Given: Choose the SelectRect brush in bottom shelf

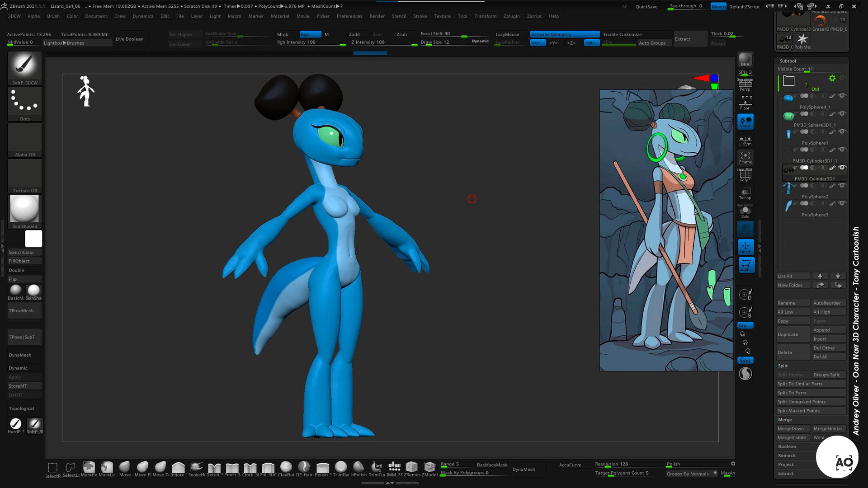Looking at the screenshot, I should click(53, 469).
